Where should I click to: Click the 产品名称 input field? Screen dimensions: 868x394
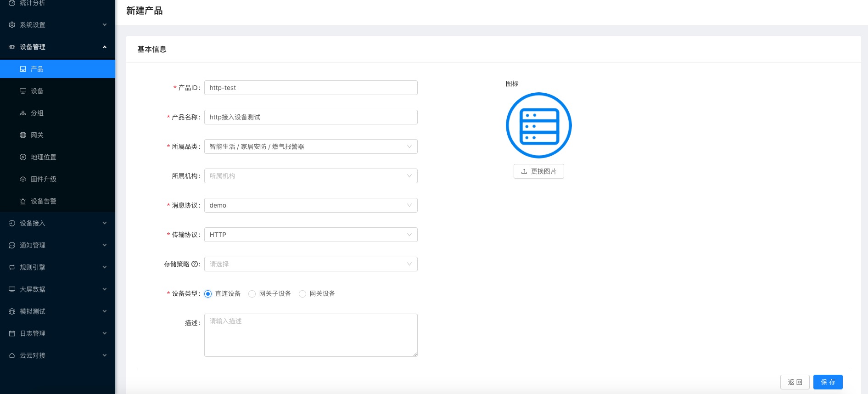point(311,117)
